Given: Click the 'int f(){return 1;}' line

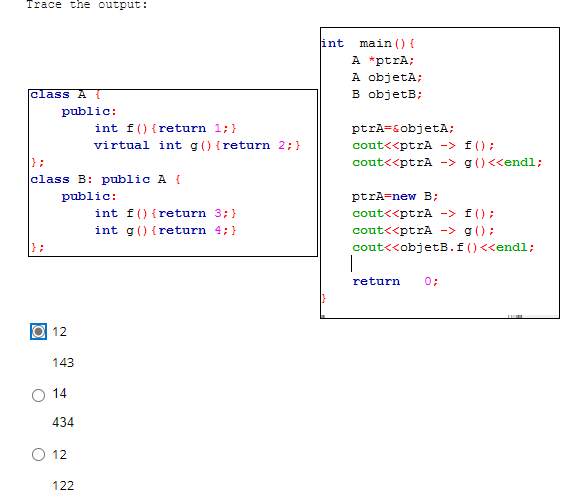Looking at the screenshot, I should click(165, 128).
